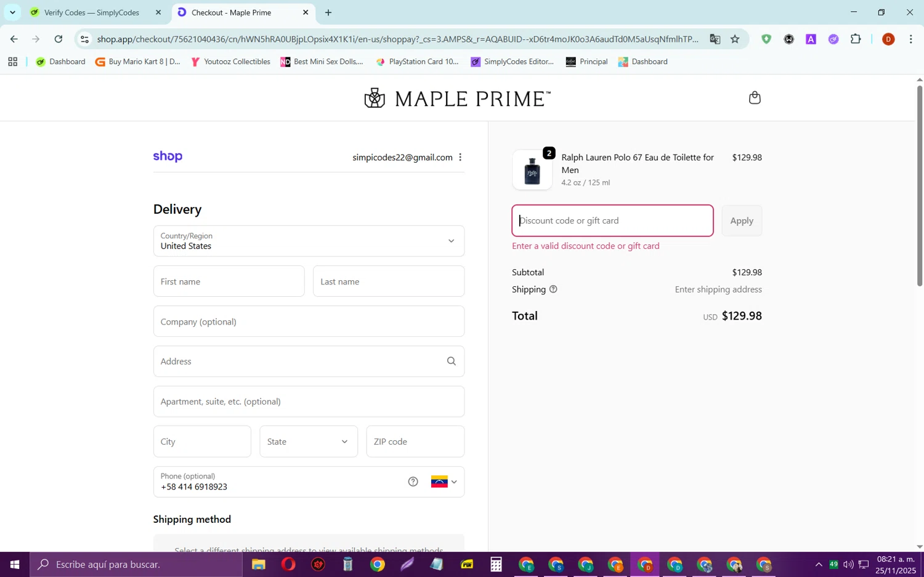
Task: Bookmark this page with star icon
Action: (735, 39)
